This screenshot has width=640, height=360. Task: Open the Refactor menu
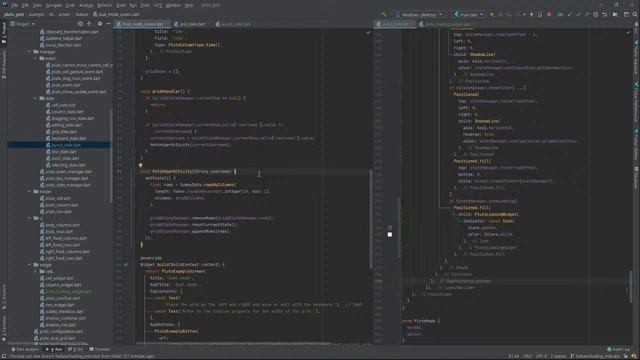[x=104, y=5]
